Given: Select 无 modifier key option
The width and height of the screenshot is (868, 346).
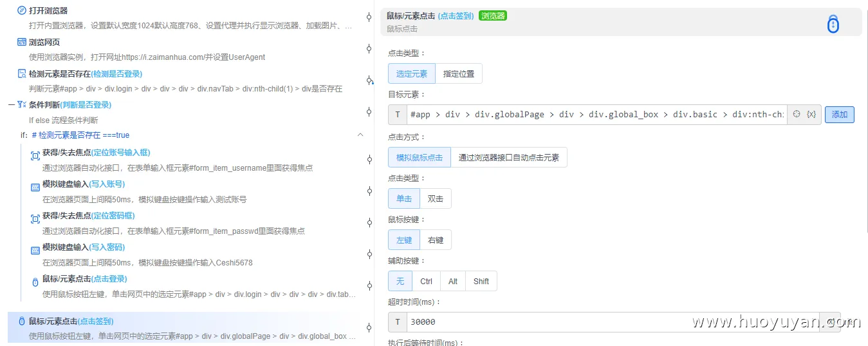Looking at the screenshot, I should click(x=400, y=281).
